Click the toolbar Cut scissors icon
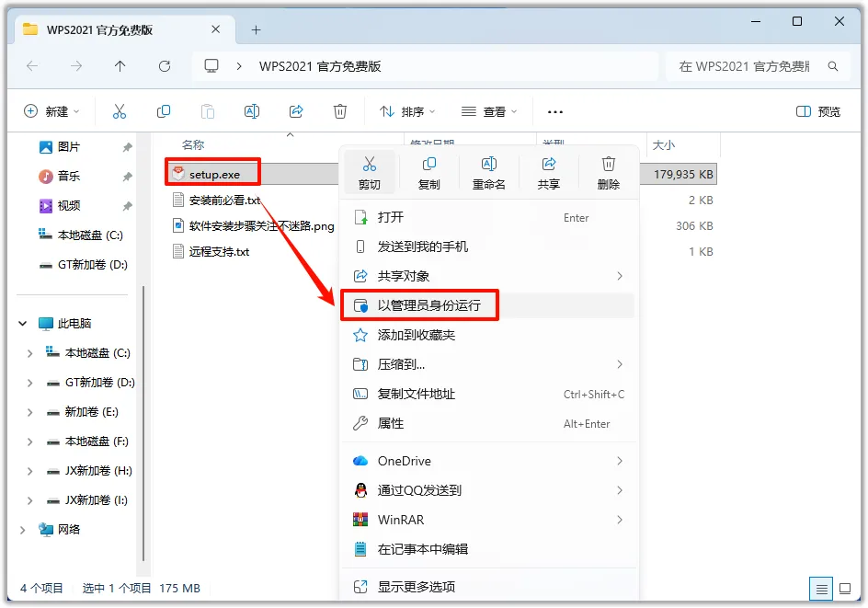Screen dimensions: 868x608 point(119,111)
